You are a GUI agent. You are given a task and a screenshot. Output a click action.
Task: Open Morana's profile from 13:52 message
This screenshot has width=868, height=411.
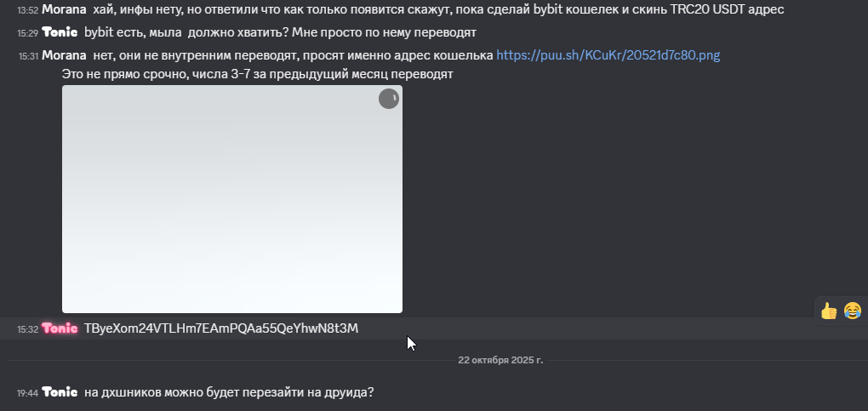tap(64, 9)
